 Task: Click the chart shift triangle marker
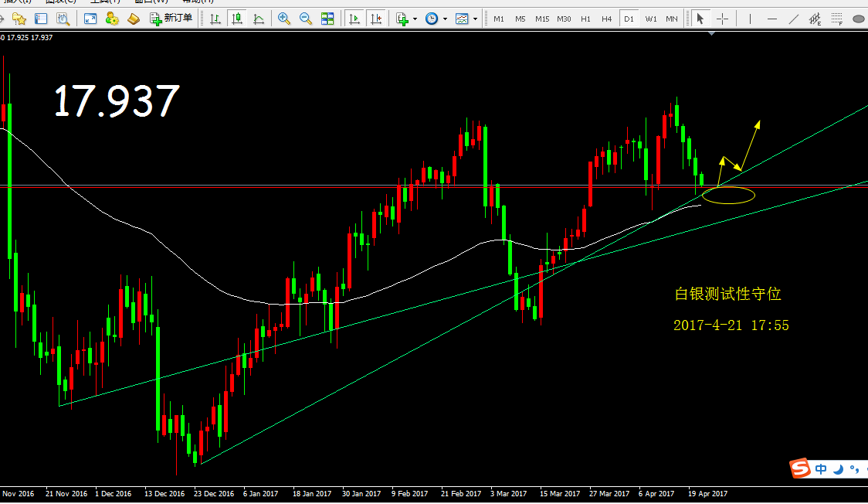coord(712,34)
